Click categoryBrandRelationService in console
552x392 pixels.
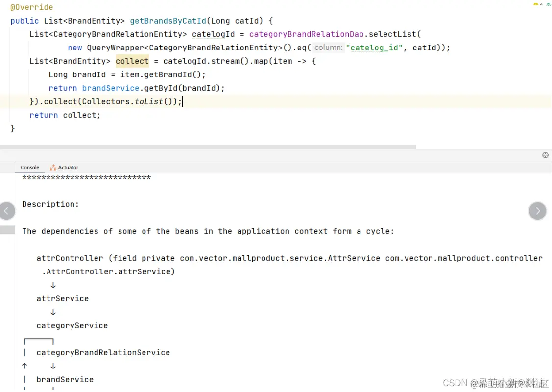[103, 352]
